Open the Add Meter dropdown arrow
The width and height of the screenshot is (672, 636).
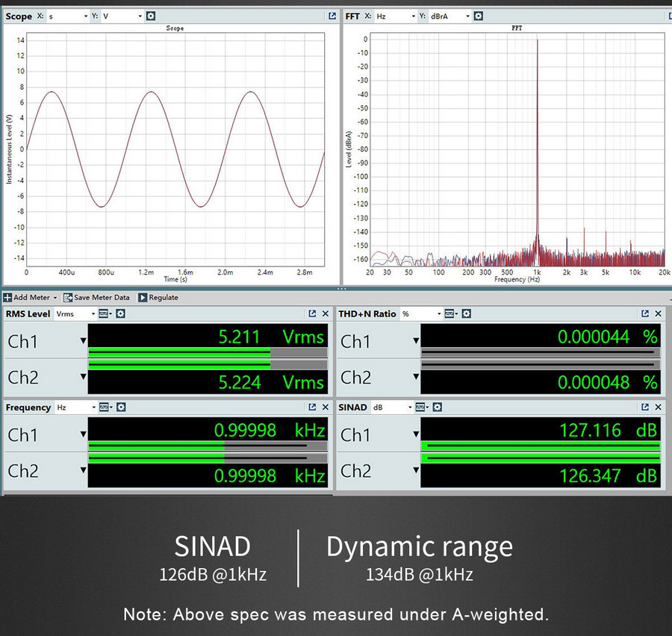(x=55, y=298)
